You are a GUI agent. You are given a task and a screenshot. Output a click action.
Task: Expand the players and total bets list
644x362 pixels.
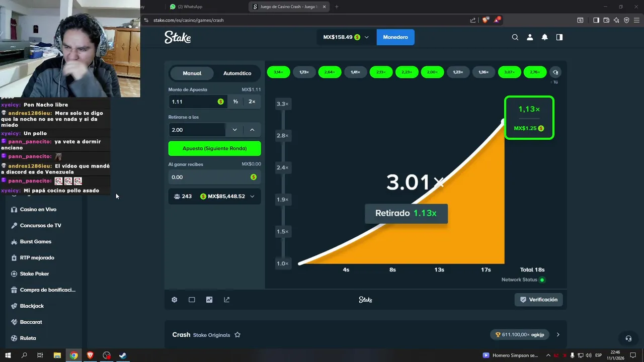tap(214, 196)
